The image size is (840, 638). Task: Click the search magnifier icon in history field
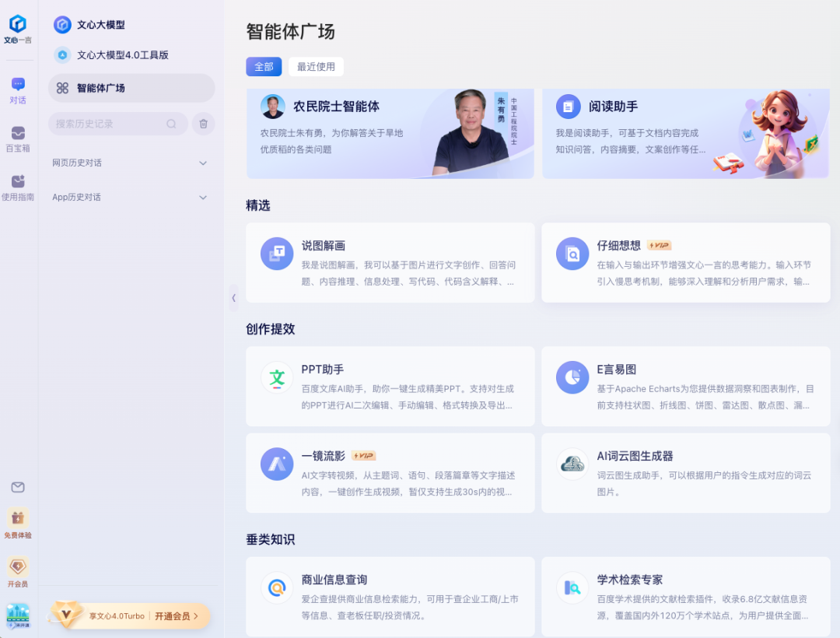(171, 124)
